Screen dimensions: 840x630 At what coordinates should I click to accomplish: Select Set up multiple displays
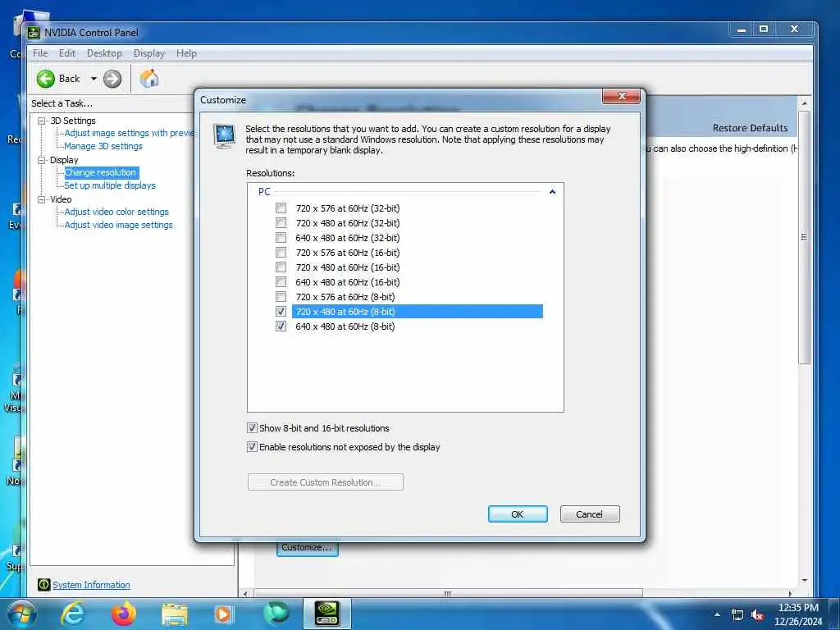point(110,185)
